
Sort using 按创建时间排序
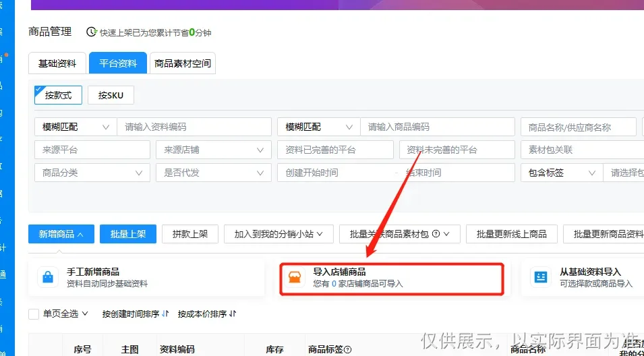(x=136, y=314)
